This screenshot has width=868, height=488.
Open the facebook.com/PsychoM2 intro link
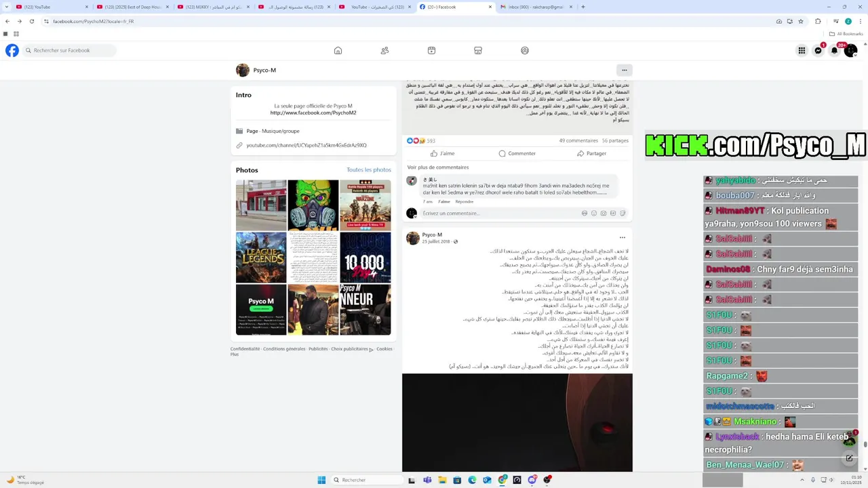tap(313, 113)
